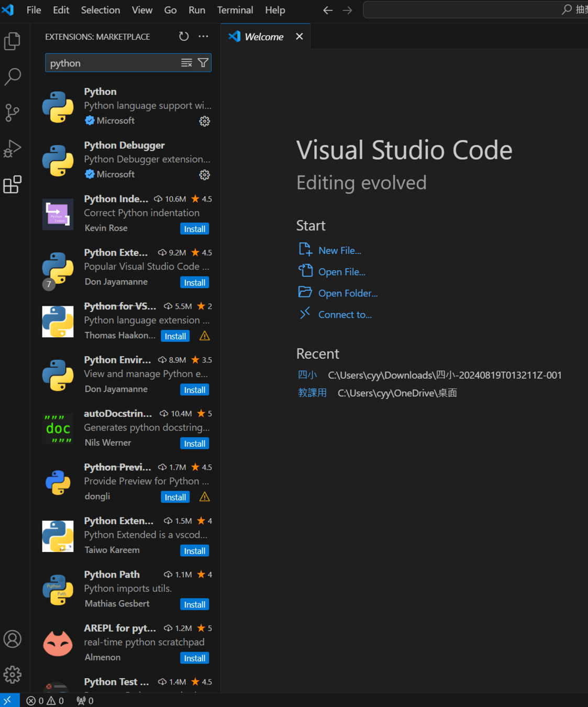Go back with the left arrow
The width and height of the screenshot is (588, 707).
tap(328, 10)
